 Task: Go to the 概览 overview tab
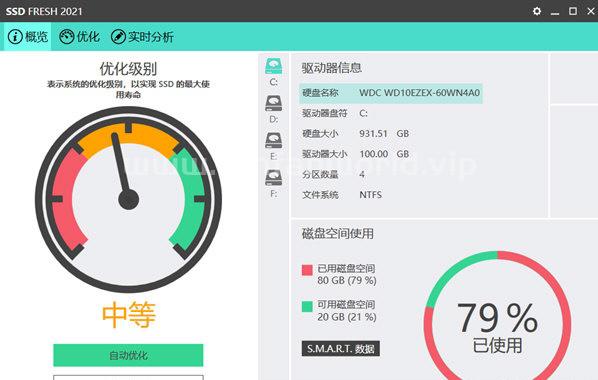pyautogui.click(x=27, y=37)
